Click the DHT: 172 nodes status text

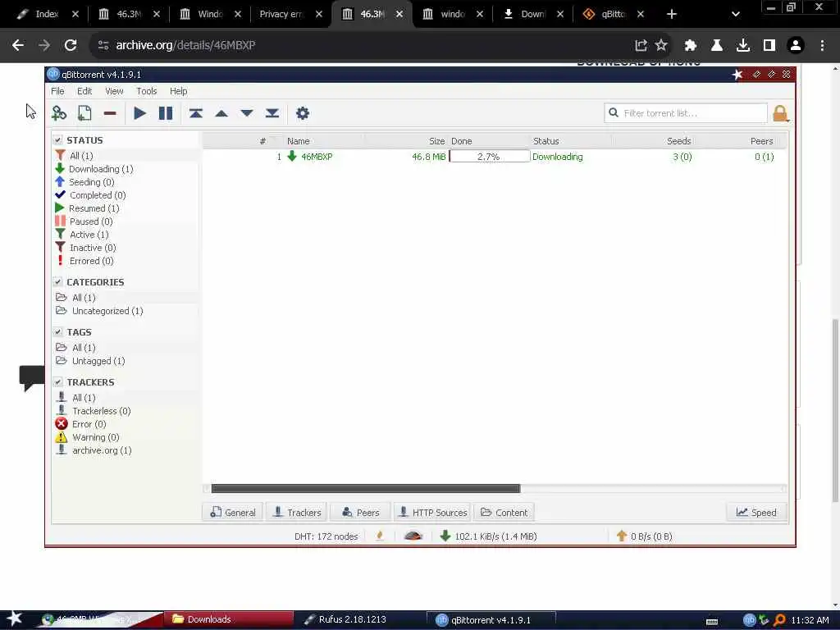pos(326,536)
